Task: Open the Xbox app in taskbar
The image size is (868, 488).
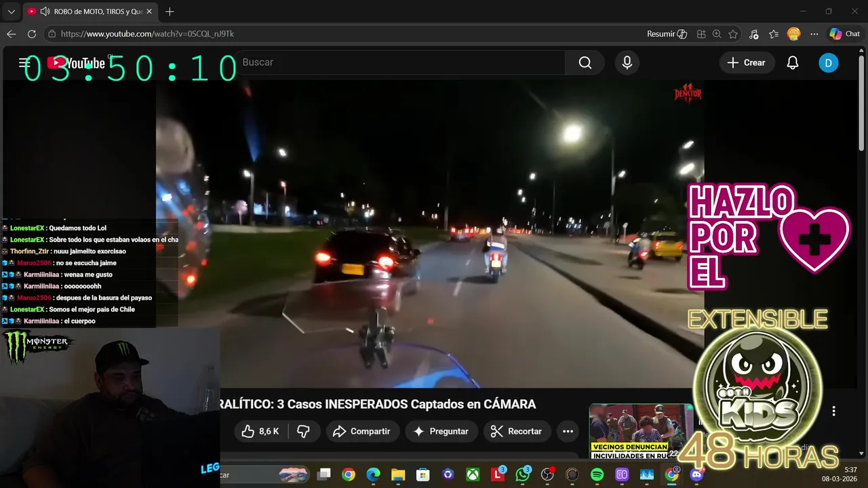Action: [473, 474]
